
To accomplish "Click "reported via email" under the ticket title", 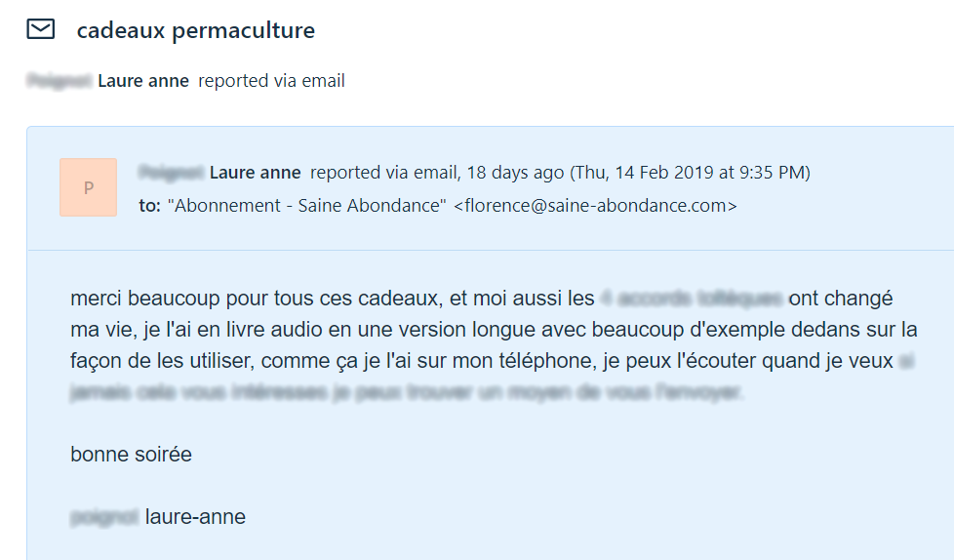I will (x=271, y=81).
